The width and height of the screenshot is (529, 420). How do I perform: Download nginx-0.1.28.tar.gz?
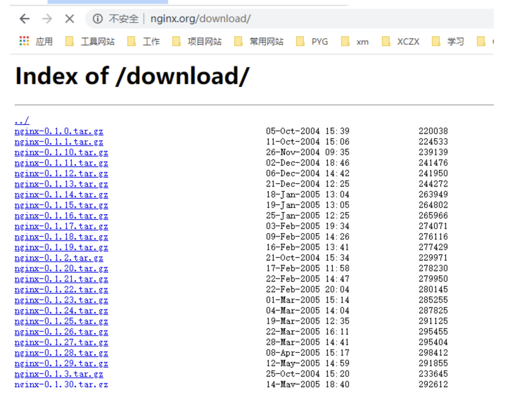(x=61, y=353)
